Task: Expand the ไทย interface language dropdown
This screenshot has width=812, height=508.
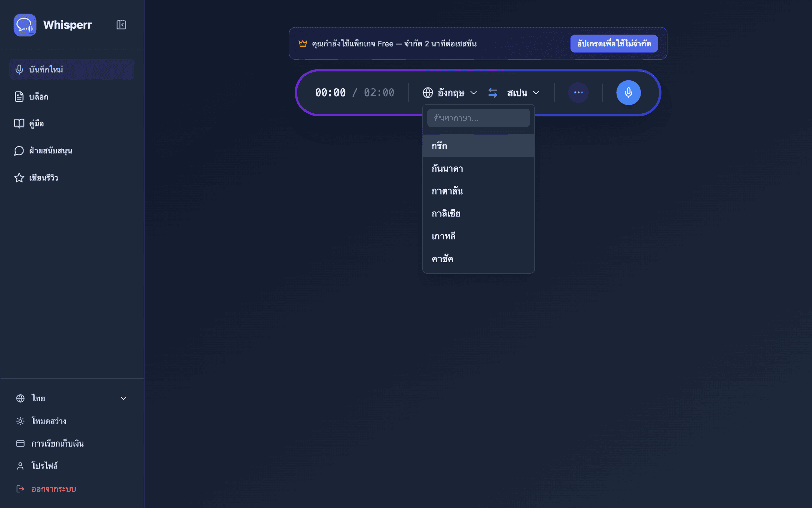Action: (72, 398)
